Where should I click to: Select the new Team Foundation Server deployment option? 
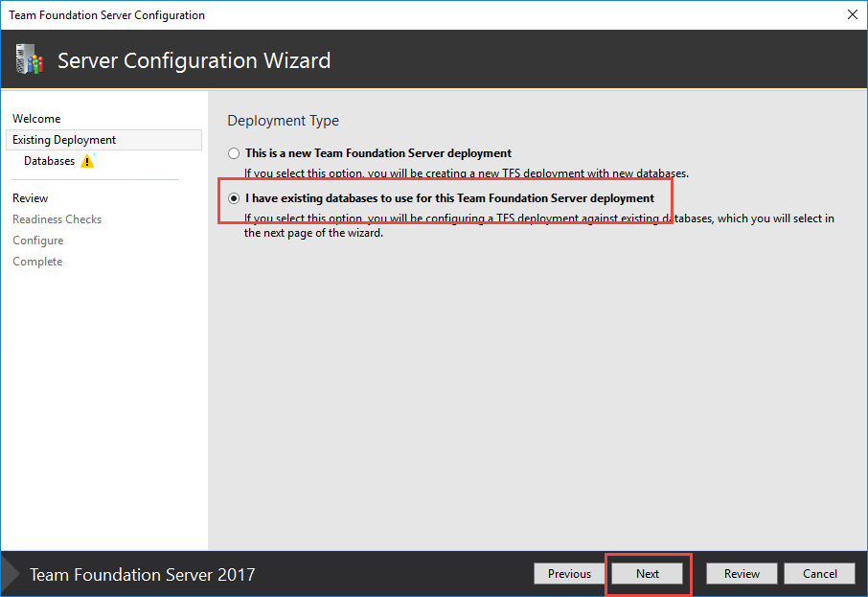click(234, 153)
